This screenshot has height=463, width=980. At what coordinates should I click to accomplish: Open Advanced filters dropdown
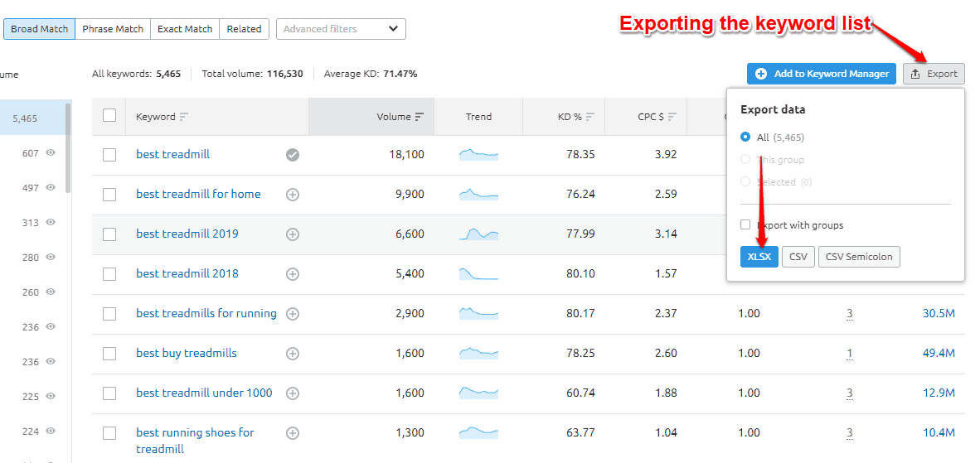click(341, 29)
